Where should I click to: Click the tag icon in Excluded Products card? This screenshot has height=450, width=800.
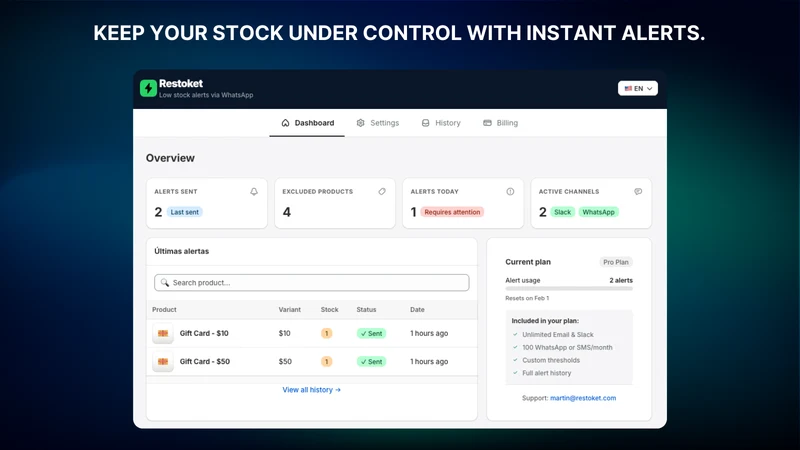pyautogui.click(x=382, y=192)
